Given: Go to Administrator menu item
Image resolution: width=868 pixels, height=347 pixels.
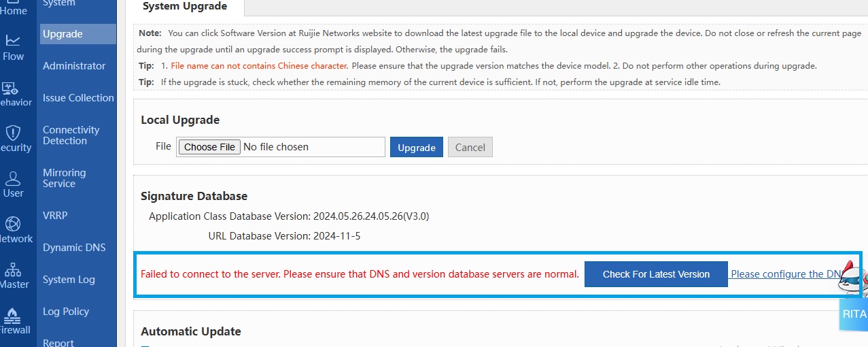Looking at the screenshot, I should coord(74,66).
